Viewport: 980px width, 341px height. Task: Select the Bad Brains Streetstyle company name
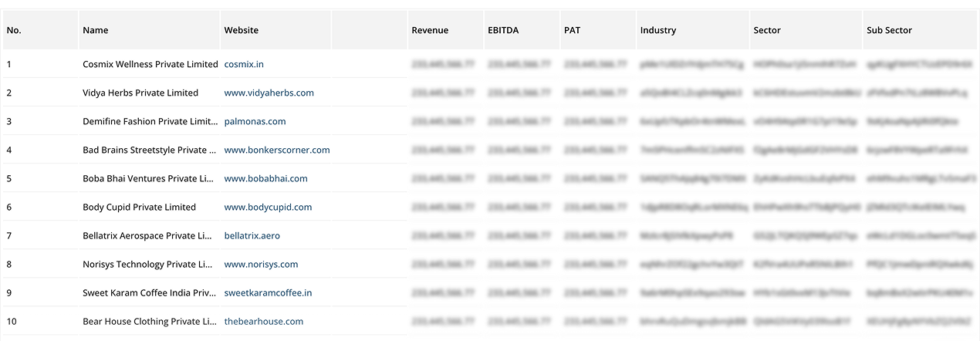(150, 150)
